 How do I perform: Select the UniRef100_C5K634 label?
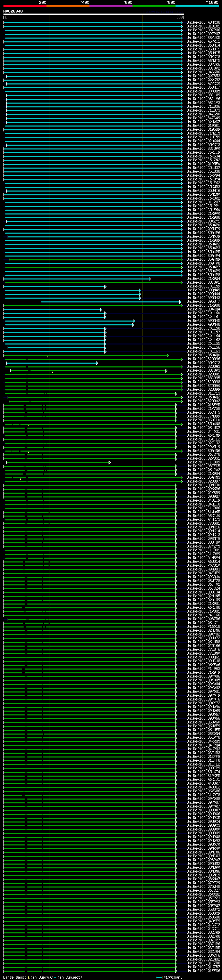coord(203,156)
